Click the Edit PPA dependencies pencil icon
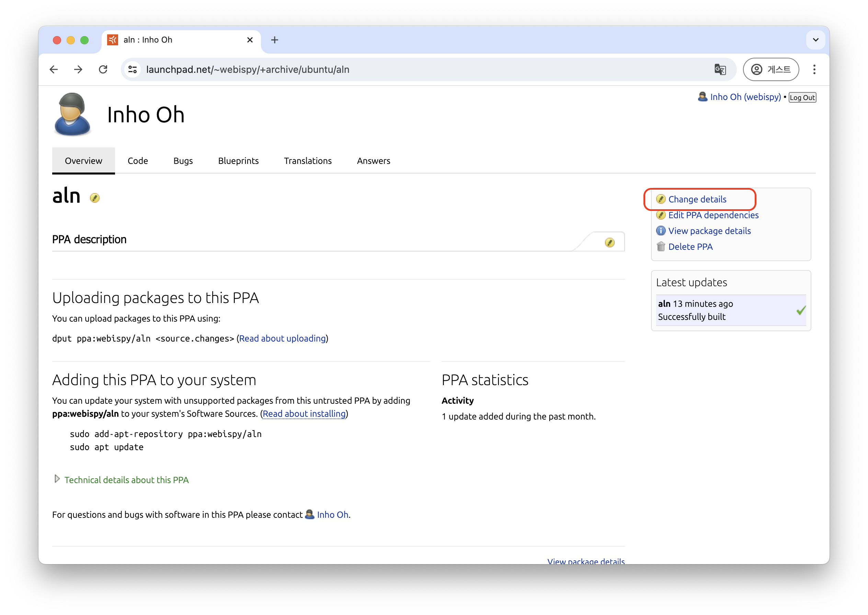Image resolution: width=868 pixels, height=615 pixels. point(660,215)
